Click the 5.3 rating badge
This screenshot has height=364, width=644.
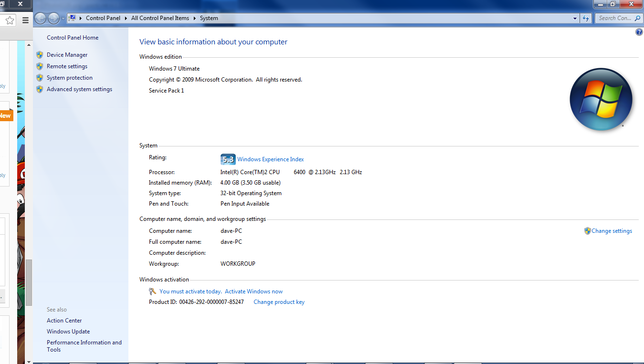pos(228,159)
